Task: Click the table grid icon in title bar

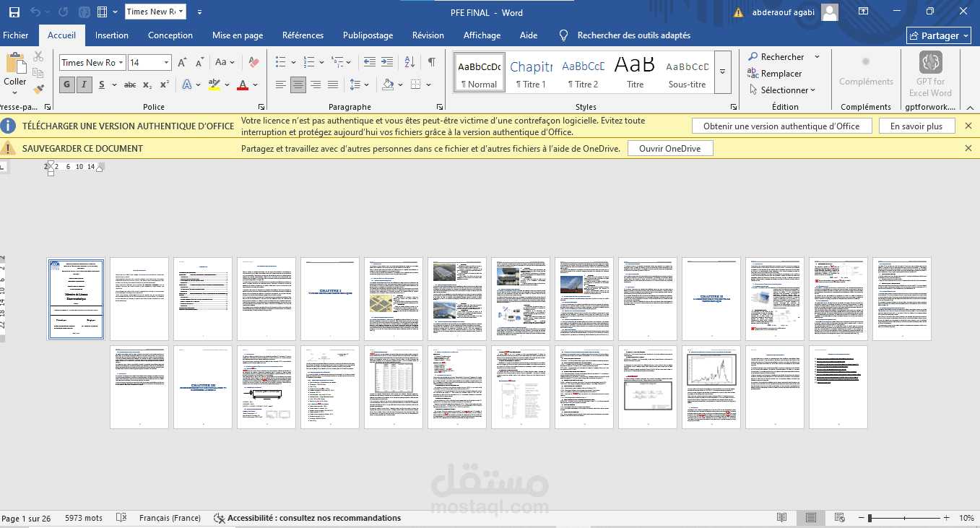Action: click(x=103, y=12)
